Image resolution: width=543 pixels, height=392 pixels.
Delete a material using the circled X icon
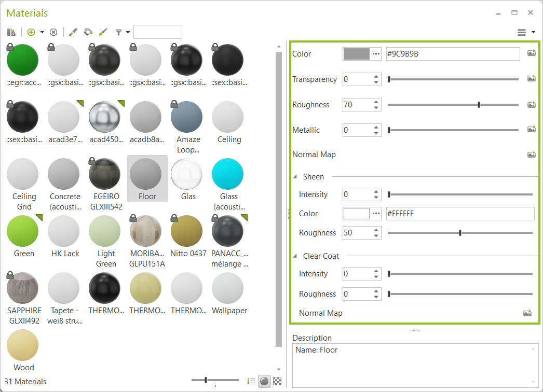pos(53,32)
